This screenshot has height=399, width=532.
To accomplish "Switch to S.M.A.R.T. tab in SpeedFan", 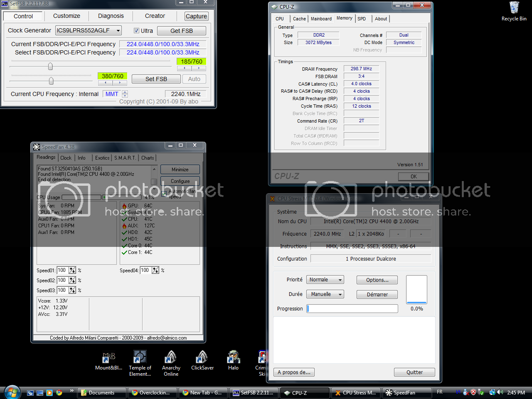I will click(125, 158).
